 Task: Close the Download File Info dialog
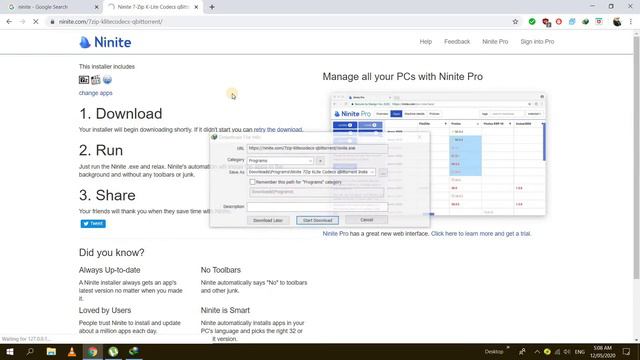pyautogui.click(x=420, y=137)
